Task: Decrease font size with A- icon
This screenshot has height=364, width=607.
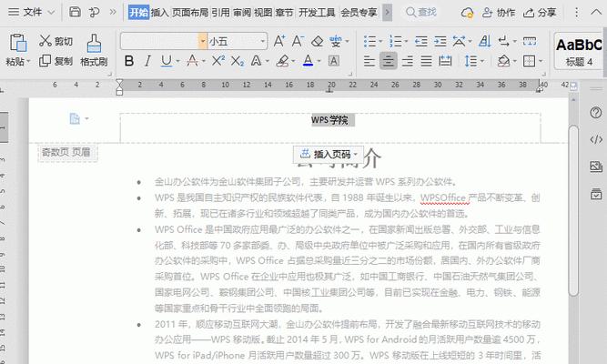Action: (x=298, y=41)
